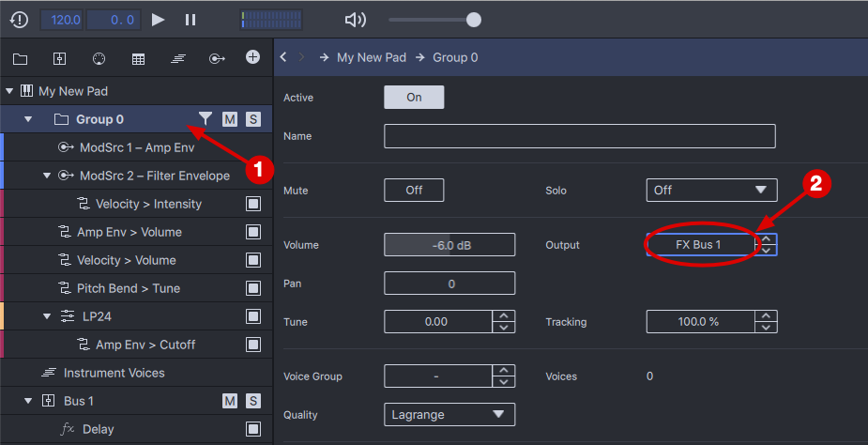Viewport: 868px width, 445px height.
Task: Collapse the Bus 1 node
Action: pyautogui.click(x=28, y=401)
